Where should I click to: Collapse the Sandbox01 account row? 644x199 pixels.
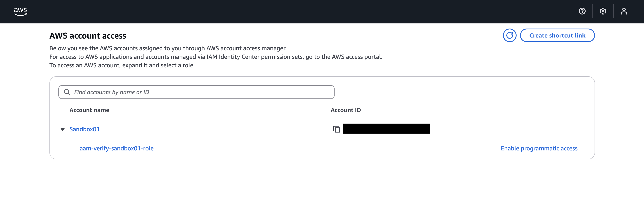(x=62, y=129)
